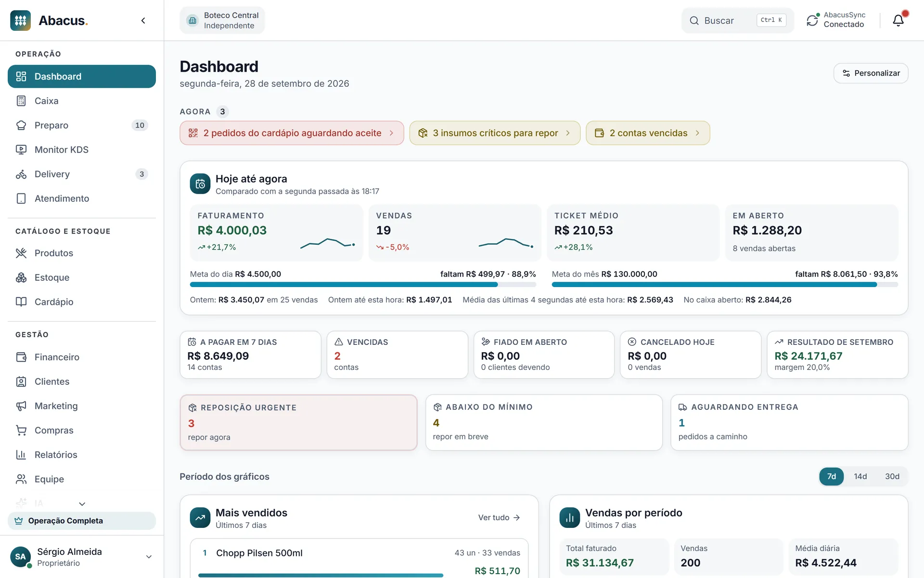The width and height of the screenshot is (924, 578).
Task: Click the search magnifier icon
Action: (694, 20)
